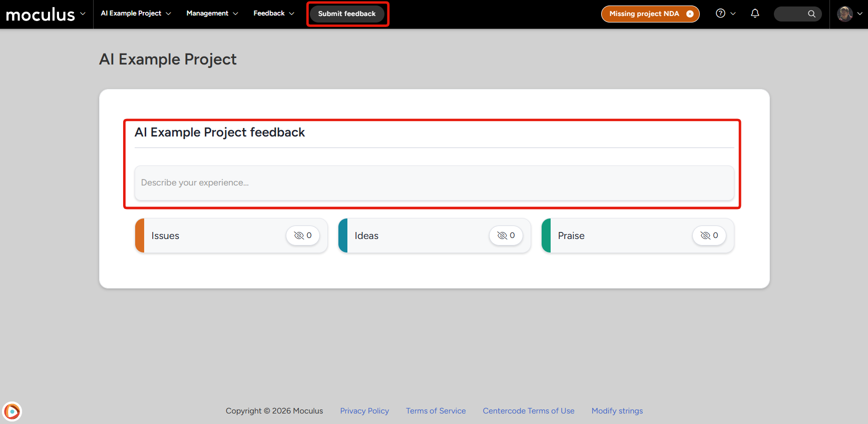Dismiss the Missing project NDA alert
The image size is (868, 424).
click(x=690, y=14)
